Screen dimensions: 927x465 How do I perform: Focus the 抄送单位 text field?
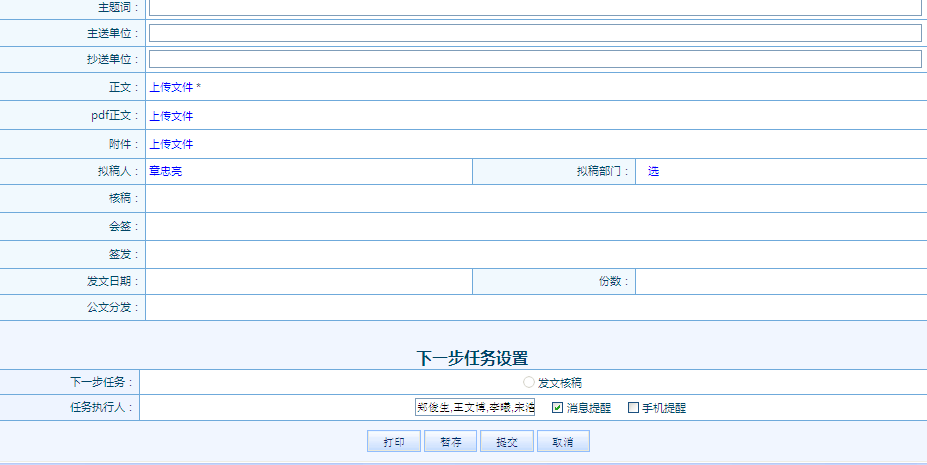(x=535, y=59)
